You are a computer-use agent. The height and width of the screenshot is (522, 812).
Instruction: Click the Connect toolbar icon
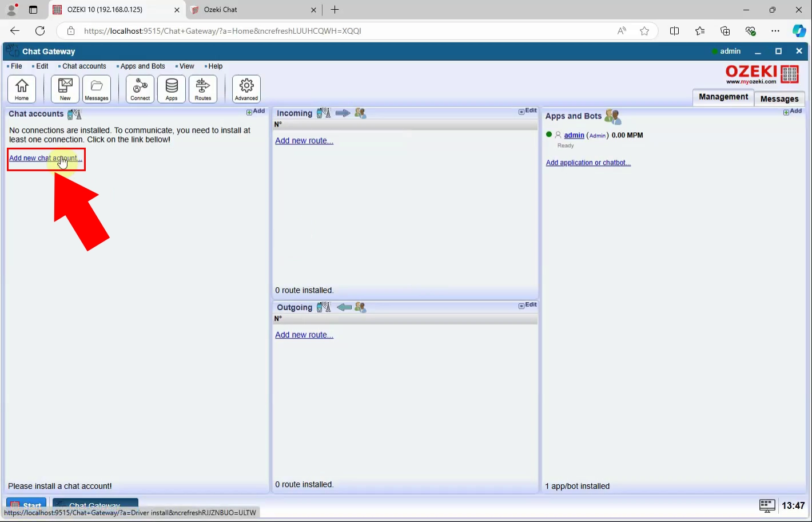140,89
